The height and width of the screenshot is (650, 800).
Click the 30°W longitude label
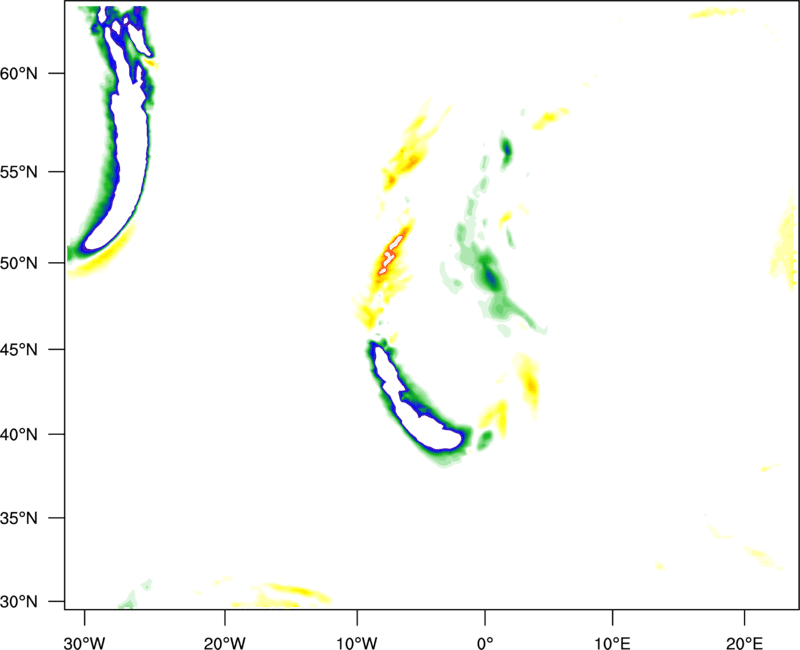click(x=84, y=643)
